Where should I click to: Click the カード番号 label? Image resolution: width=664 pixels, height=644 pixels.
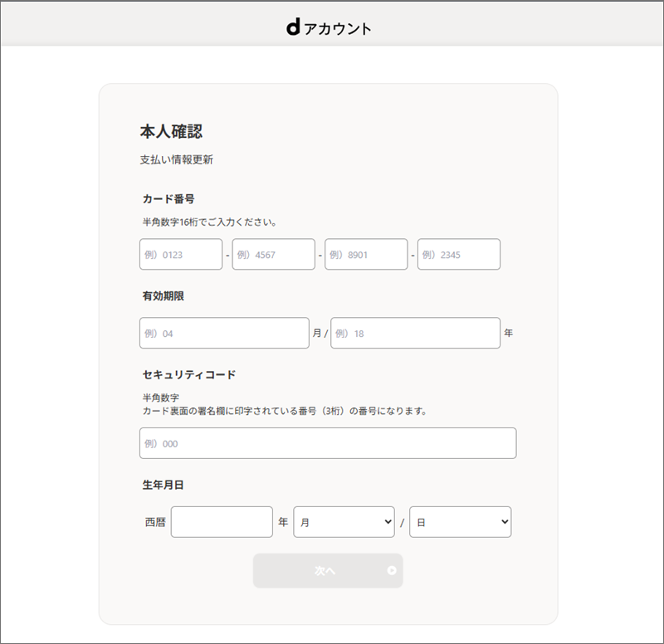tap(168, 198)
